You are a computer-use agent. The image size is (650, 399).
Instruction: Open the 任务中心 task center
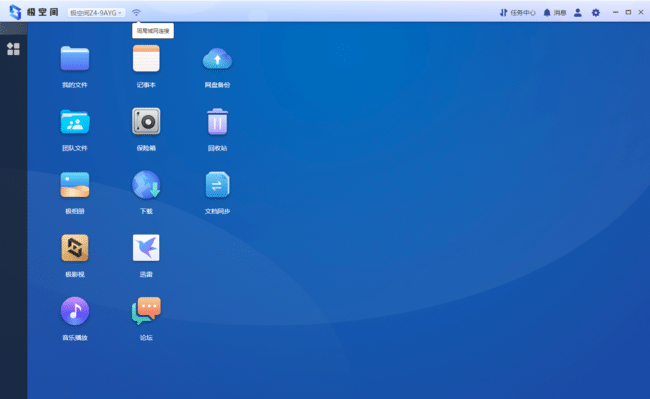pos(517,12)
